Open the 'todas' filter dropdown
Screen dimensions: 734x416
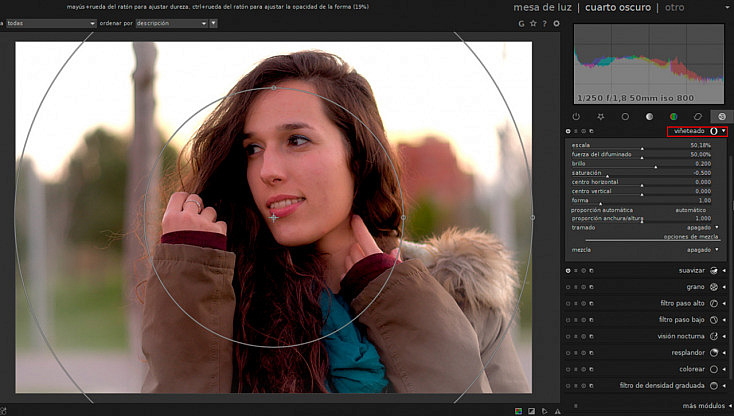[x=51, y=23]
